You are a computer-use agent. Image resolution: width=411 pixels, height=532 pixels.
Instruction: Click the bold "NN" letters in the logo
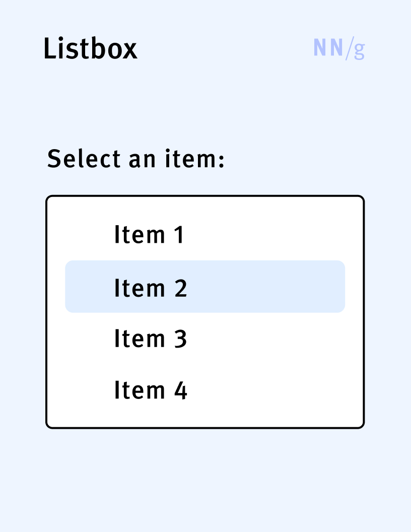click(328, 48)
